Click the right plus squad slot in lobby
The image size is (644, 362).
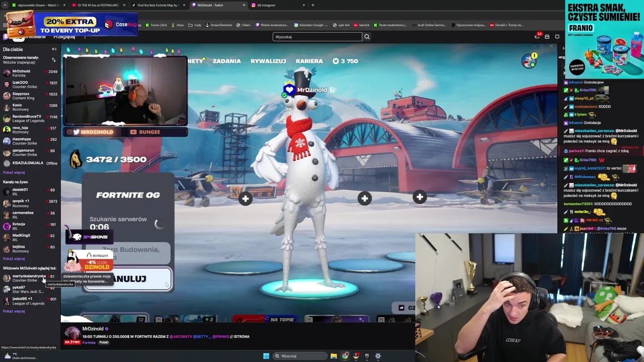click(420, 197)
